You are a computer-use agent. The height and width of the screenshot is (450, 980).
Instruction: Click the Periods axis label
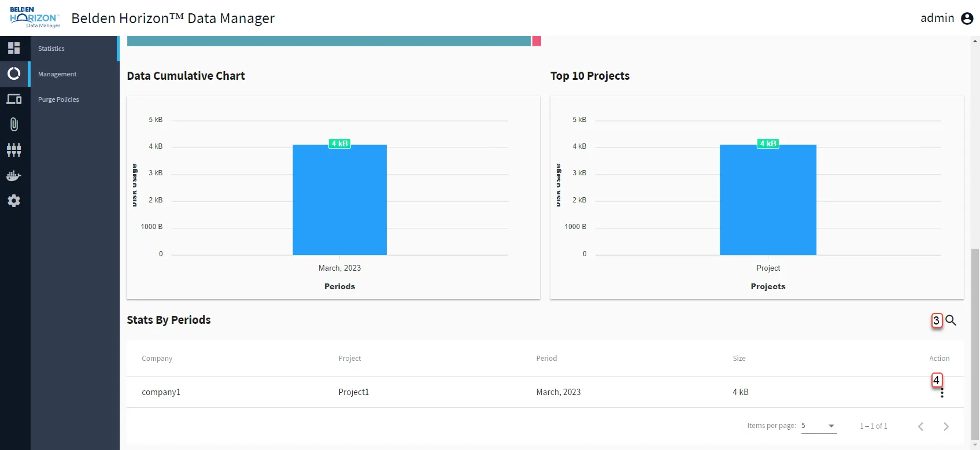click(339, 286)
